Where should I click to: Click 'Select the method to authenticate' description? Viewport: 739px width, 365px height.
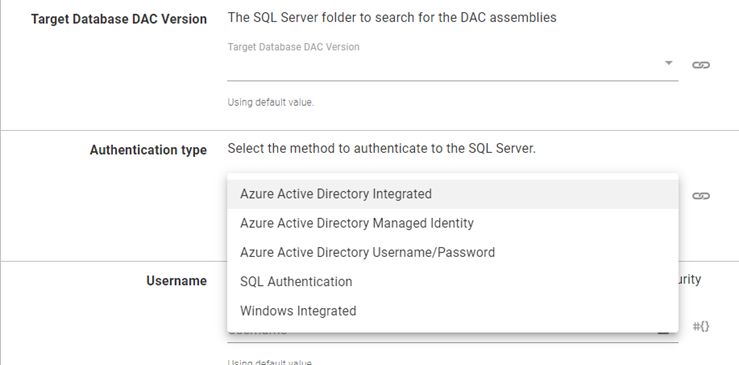(382, 149)
